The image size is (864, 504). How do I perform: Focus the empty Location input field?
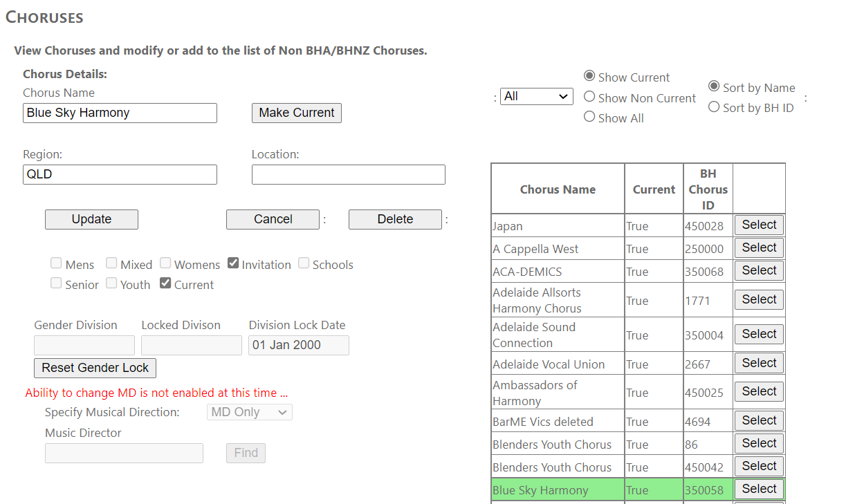coord(348,174)
